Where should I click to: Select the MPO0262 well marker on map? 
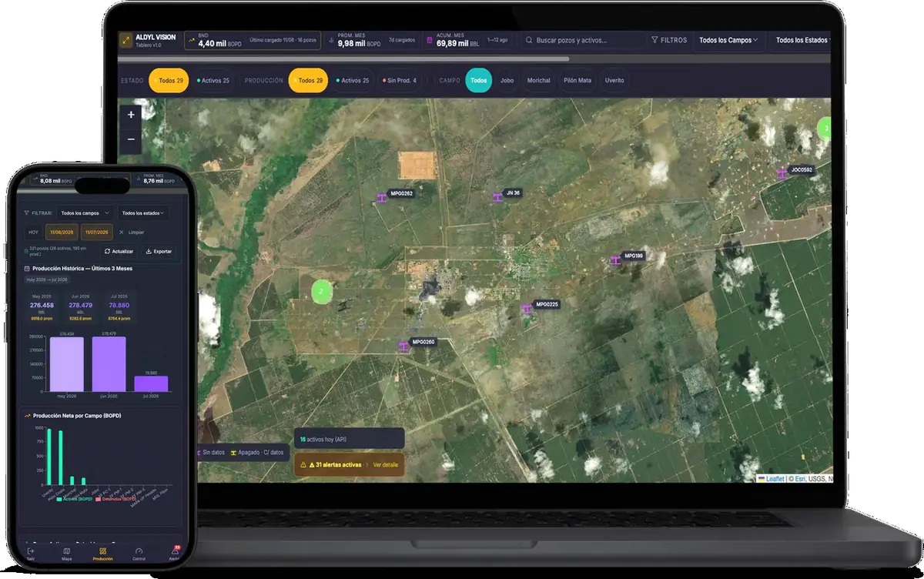381,199
